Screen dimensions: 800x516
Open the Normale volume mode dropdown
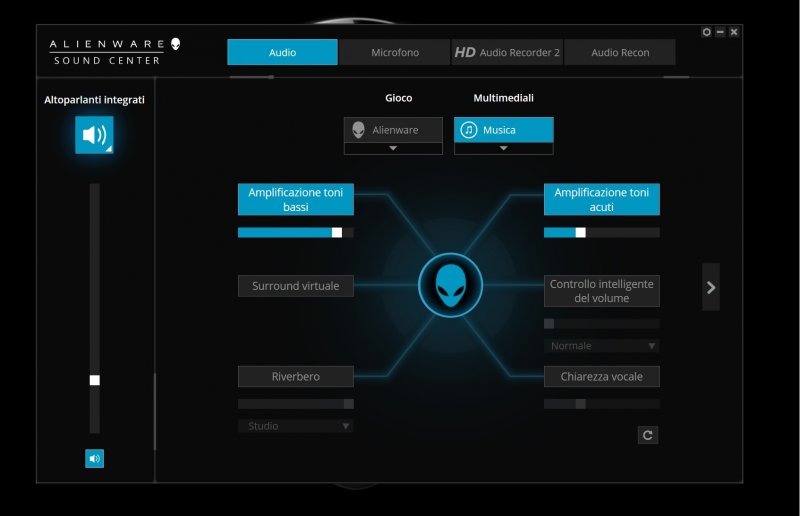601,346
